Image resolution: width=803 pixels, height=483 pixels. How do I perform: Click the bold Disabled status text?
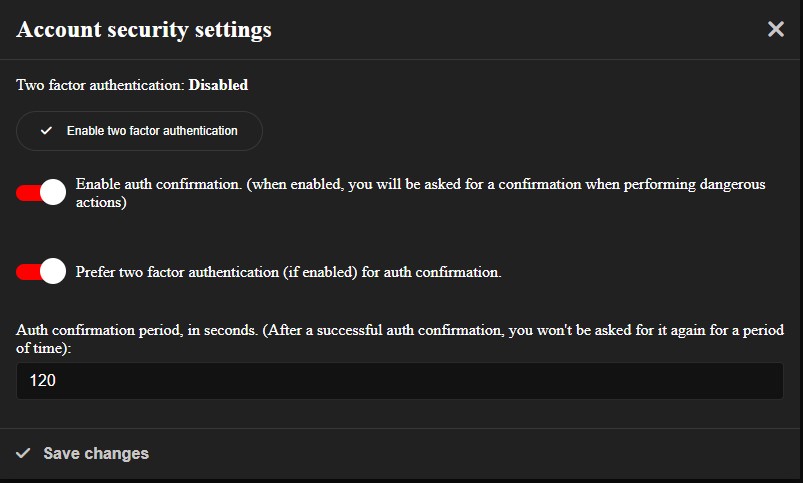(218, 85)
